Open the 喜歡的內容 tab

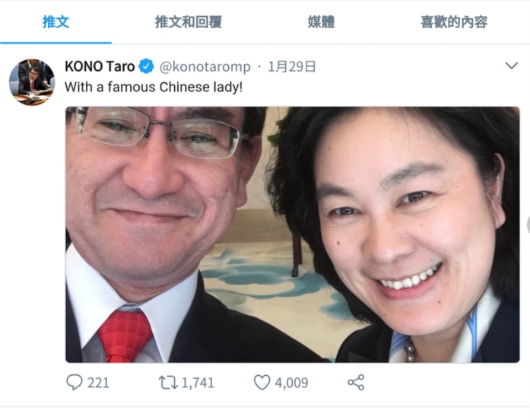coord(454,22)
